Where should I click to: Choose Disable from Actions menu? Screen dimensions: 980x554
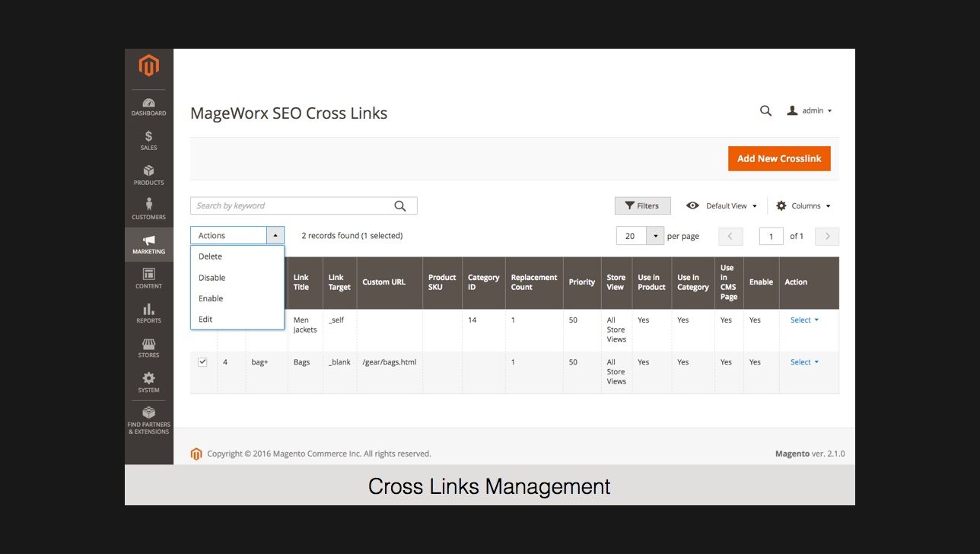pos(237,278)
